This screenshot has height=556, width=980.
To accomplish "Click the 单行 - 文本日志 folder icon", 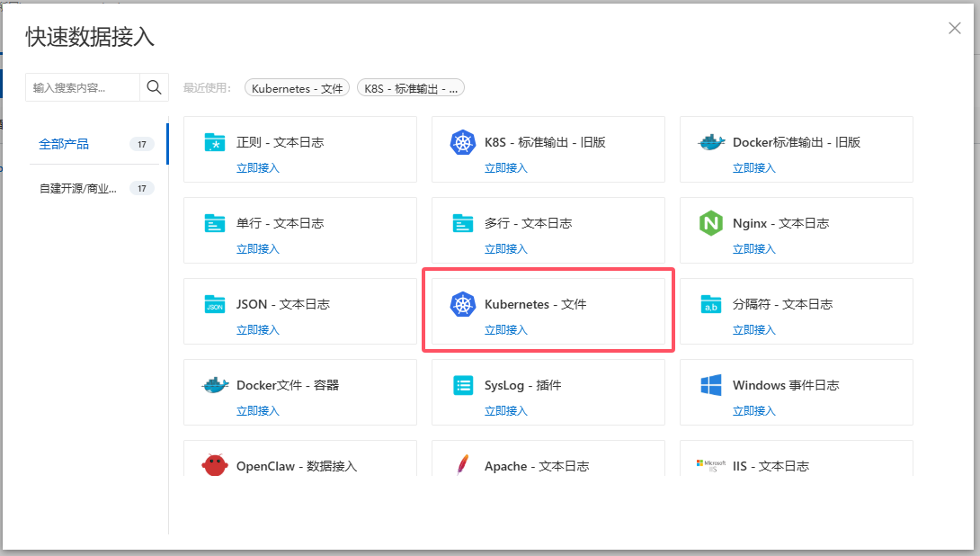I will pyautogui.click(x=214, y=222).
